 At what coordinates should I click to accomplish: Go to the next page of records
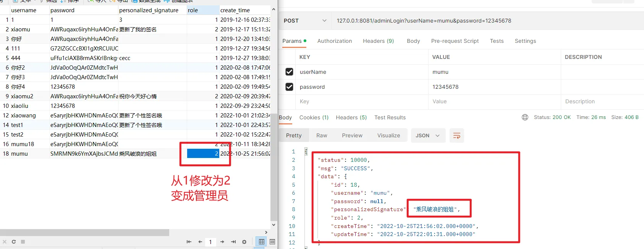click(222, 242)
